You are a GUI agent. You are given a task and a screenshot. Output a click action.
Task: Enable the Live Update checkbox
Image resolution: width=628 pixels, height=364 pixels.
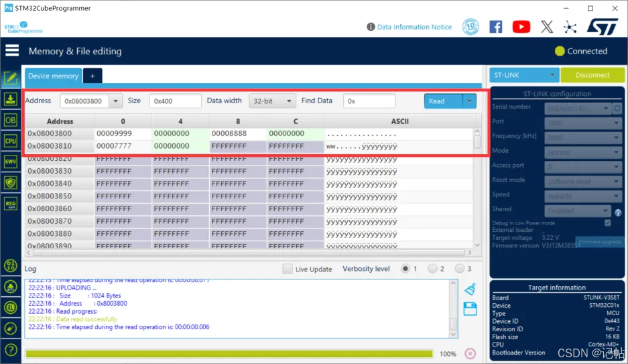tap(288, 269)
